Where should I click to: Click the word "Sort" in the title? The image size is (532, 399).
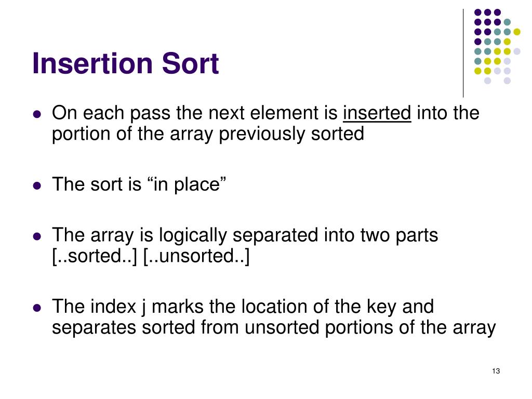point(190,63)
